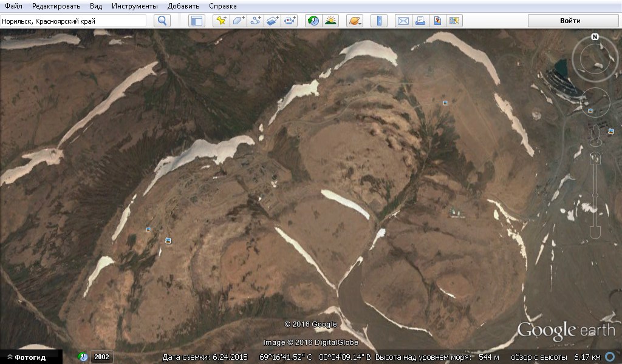Screen dimensions: 622x364
Task: Click the Street View pegman icon
Action: pyautogui.click(x=595, y=135)
